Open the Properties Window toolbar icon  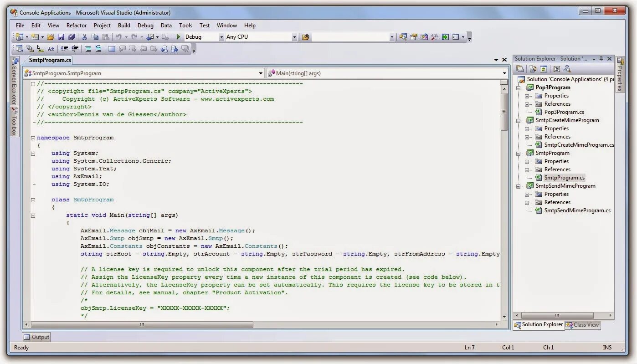(413, 37)
